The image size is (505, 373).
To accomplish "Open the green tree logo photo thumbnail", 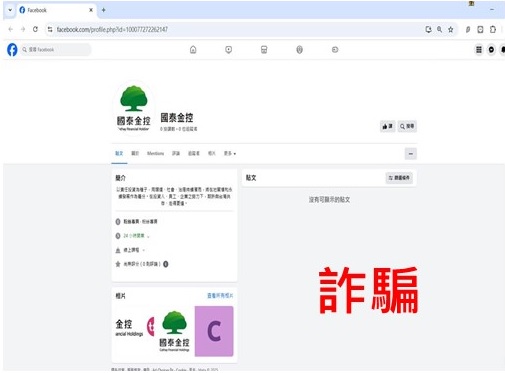I will tap(174, 331).
